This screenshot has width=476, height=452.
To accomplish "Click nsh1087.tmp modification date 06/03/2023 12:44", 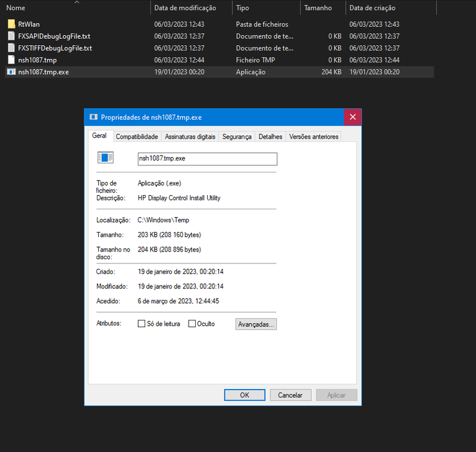I will click(x=179, y=60).
